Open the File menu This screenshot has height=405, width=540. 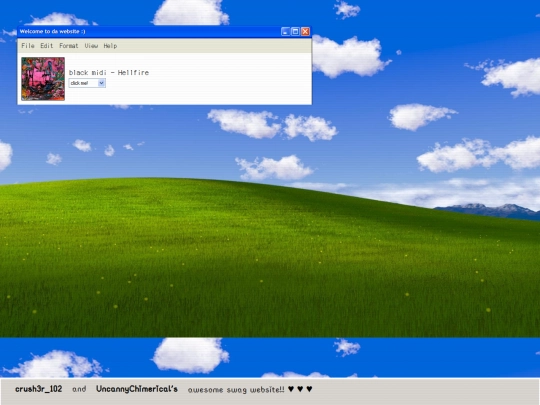coord(28,45)
